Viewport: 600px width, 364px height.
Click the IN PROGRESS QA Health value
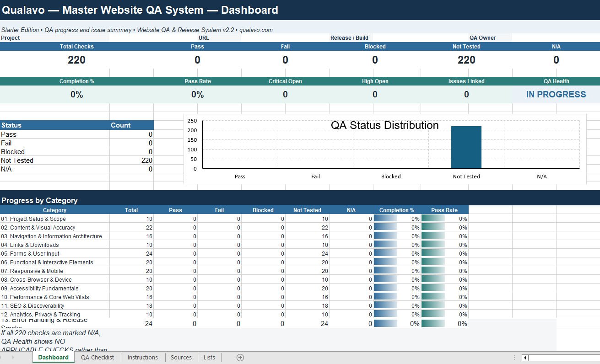pos(556,95)
